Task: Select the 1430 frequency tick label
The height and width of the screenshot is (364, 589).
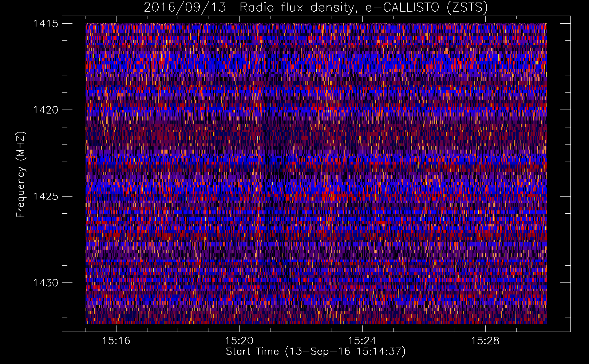Action: pos(46,283)
